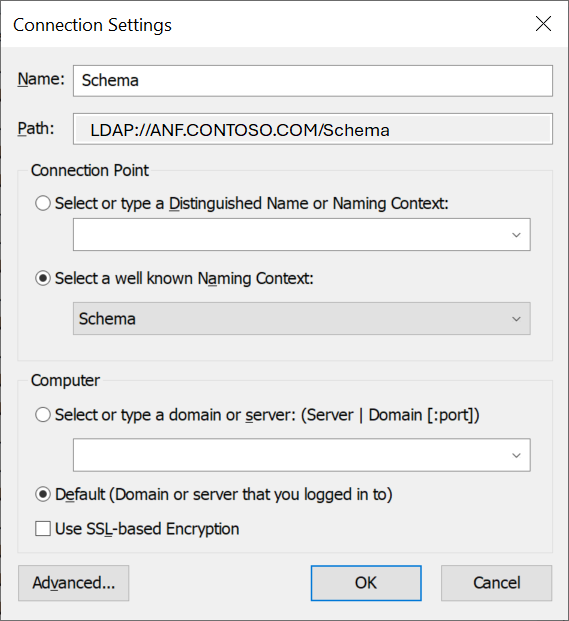The width and height of the screenshot is (569, 621).
Task: Click the Path field showing LDAP://ANF.CONTOSO.COM/Schema
Action: pos(313,129)
